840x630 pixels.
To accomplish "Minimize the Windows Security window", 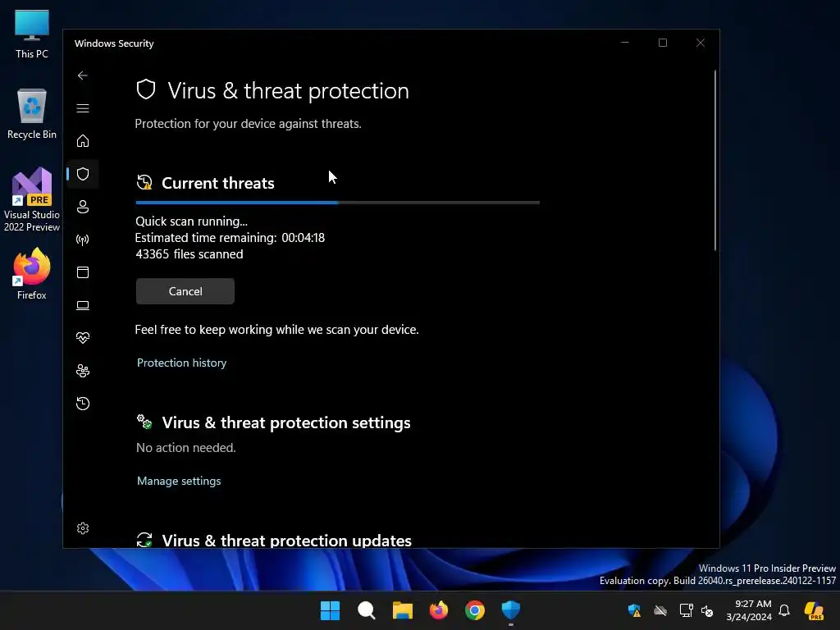I will click(x=624, y=43).
